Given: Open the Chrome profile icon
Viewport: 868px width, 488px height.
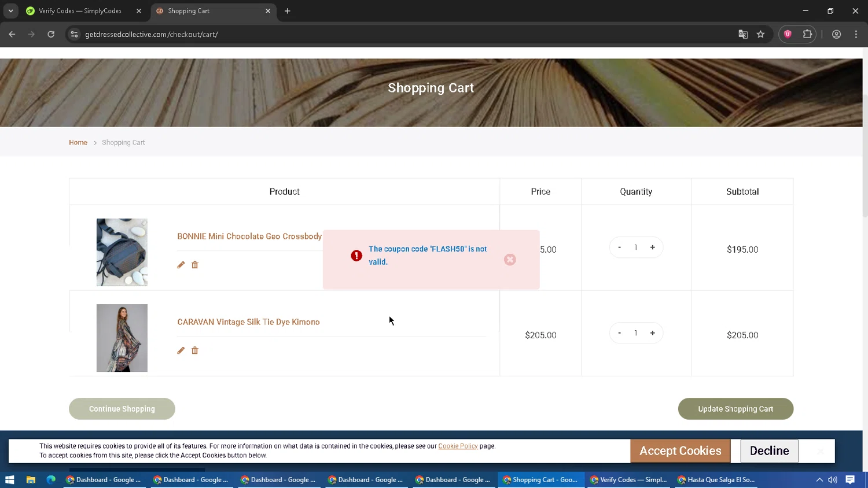Looking at the screenshot, I should point(836,35).
